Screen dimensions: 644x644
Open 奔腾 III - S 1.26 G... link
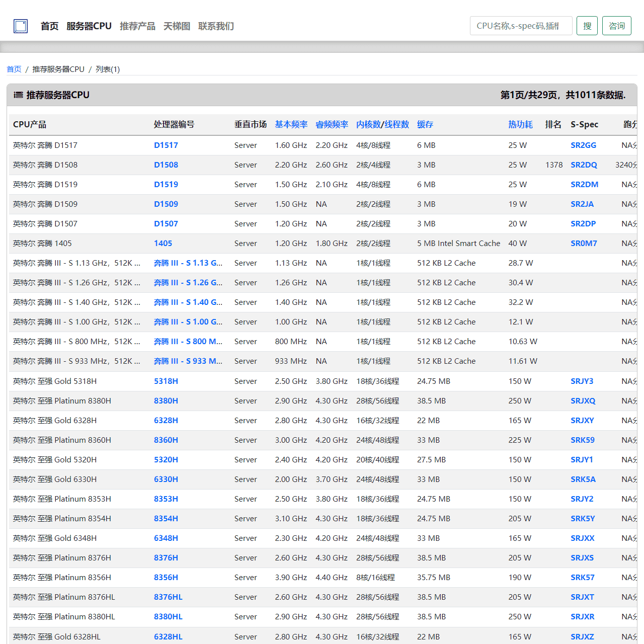pyautogui.click(x=188, y=282)
